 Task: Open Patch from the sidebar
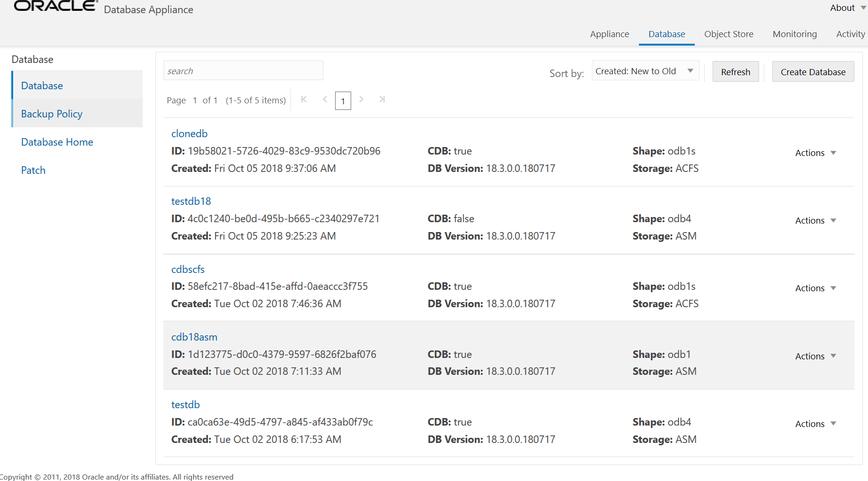point(33,170)
